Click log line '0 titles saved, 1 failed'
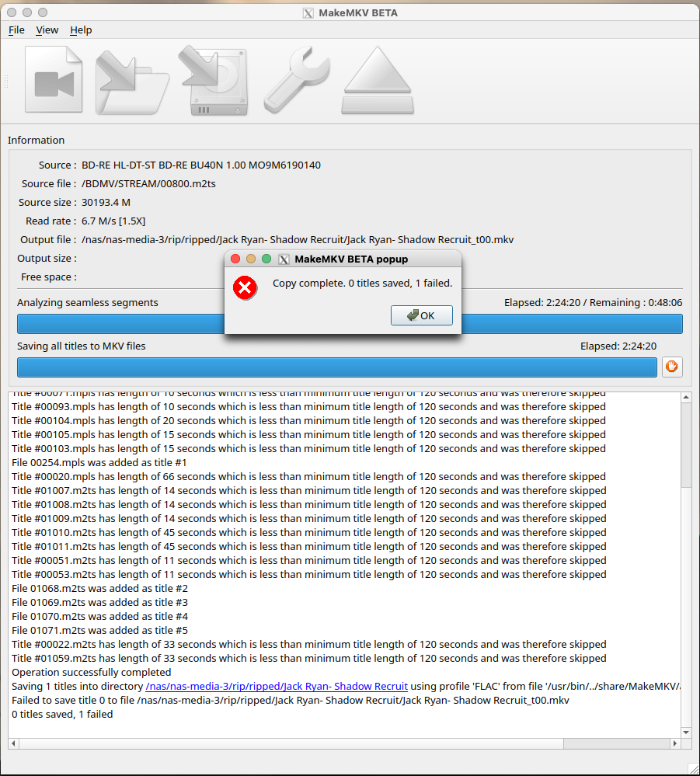Viewport: 700px width, 776px height. pyautogui.click(x=62, y=715)
